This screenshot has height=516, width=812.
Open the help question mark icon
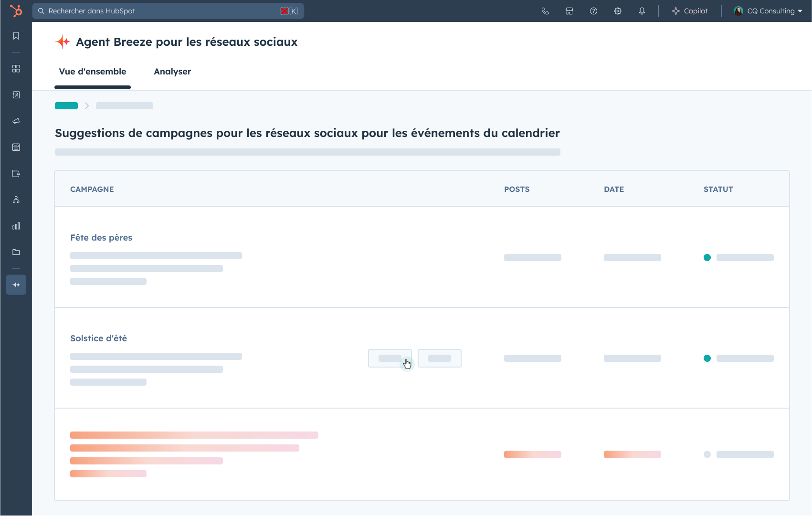click(593, 11)
